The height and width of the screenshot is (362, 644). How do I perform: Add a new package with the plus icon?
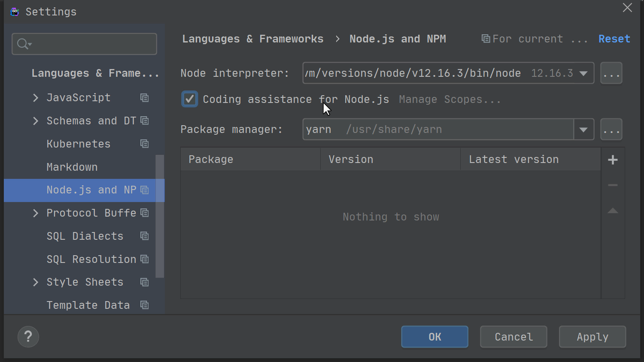click(x=613, y=160)
